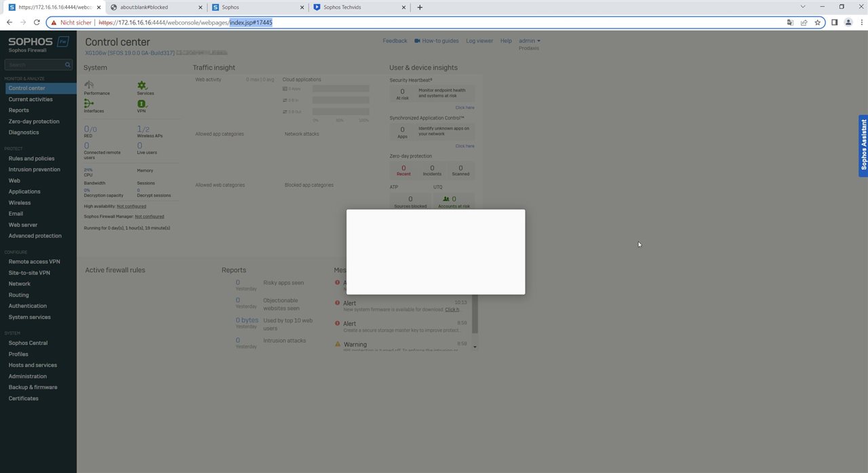The image size is (868, 473).
Task: Open a new browser tab
Action: click(x=420, y=7)
